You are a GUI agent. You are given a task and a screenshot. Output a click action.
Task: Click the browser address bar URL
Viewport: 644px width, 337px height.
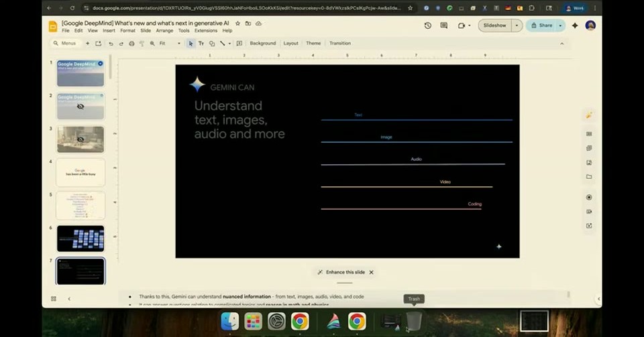[246, 8]
